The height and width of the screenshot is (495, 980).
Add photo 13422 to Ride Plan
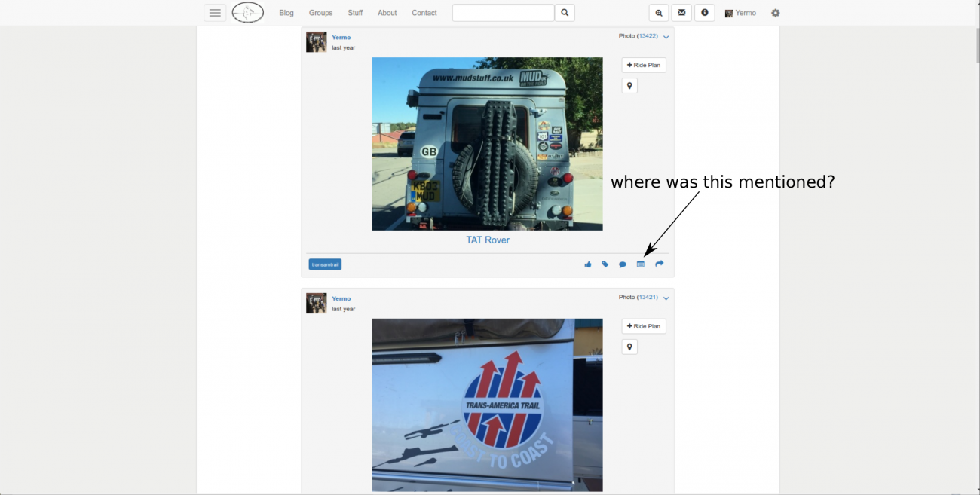click(x=644, y=65)
